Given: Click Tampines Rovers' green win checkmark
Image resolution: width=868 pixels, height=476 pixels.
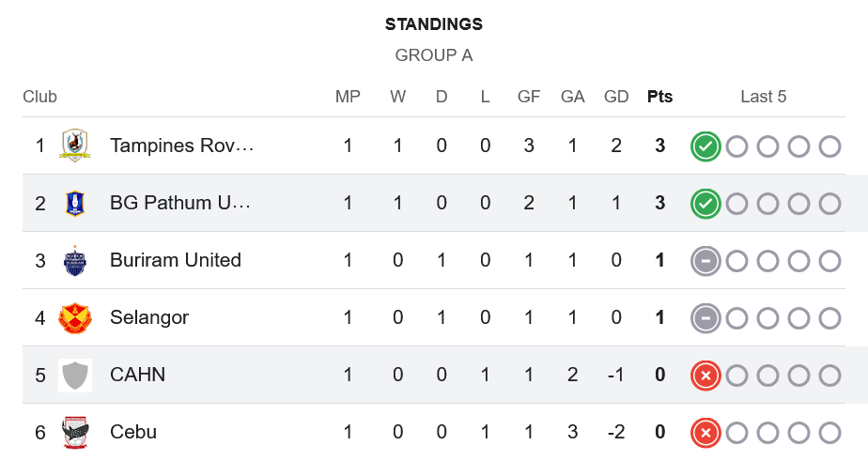Looking at the screenshot, I should [705, 146].
